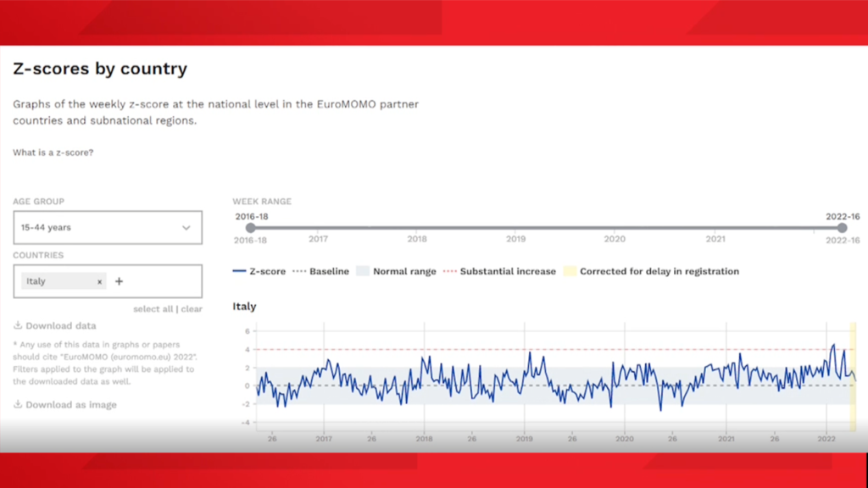Remove Italy with the x icon

coord(99,282)
